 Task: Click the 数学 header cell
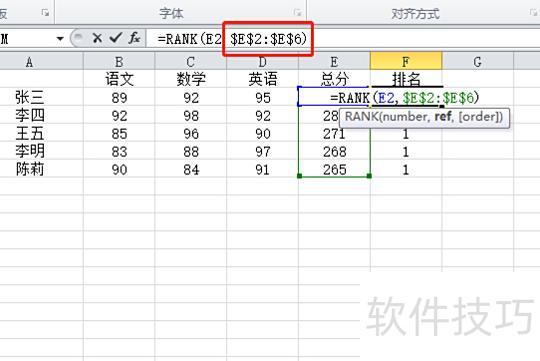click(x=191, y=79)
